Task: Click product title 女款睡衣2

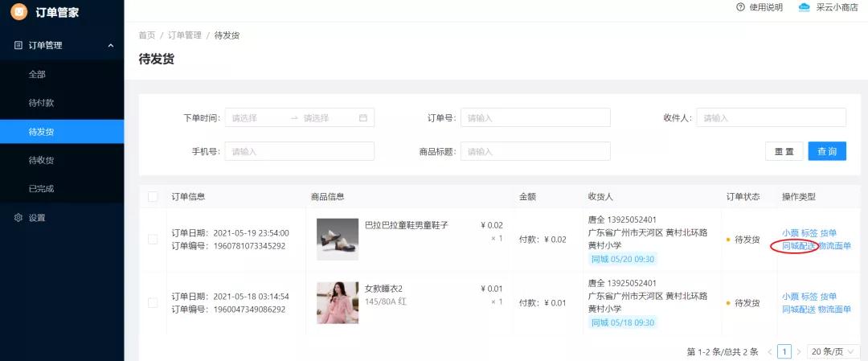Action: [383, 289]
